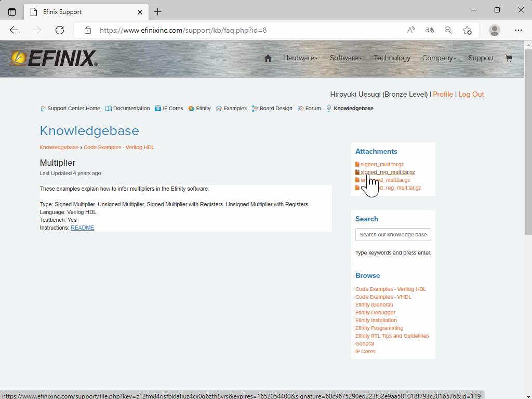
Task: Open the Documentation section
Action: 128,108
